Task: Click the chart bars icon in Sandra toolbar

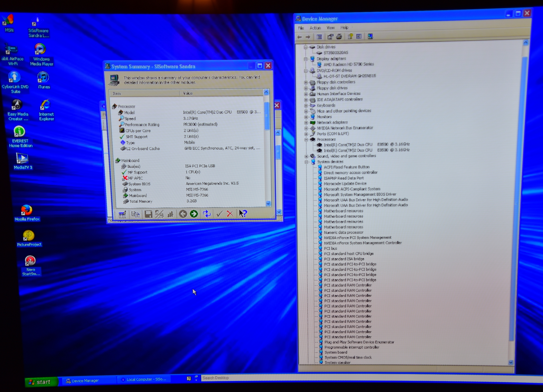Action: click(x=170, y=214)
